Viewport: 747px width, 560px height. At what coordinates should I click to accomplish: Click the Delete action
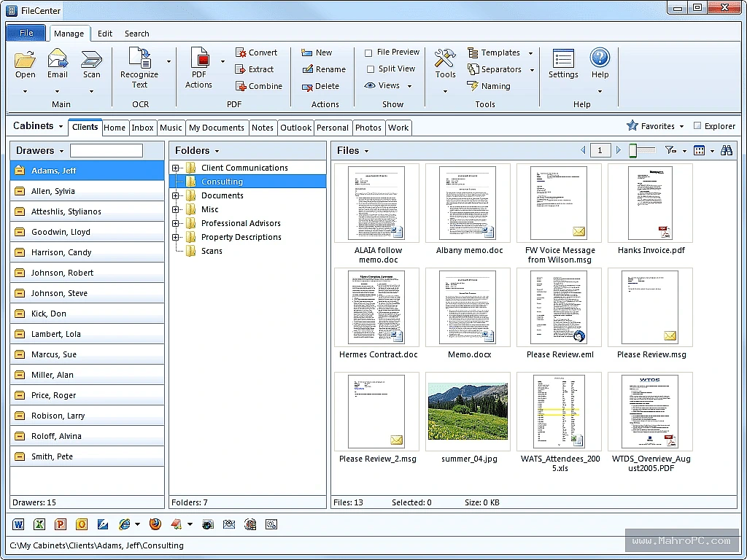pyautogui.click(x=321, y=86)
